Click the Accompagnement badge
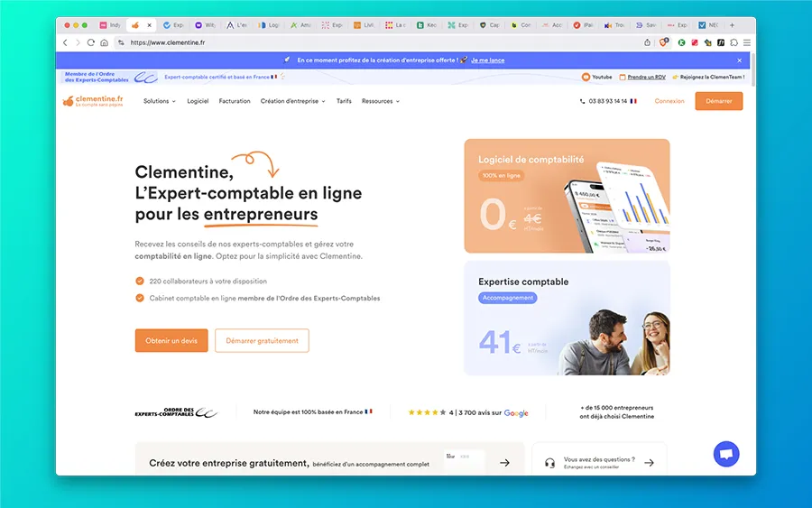Viewport: 812px width, 508px height. [507, 298]
